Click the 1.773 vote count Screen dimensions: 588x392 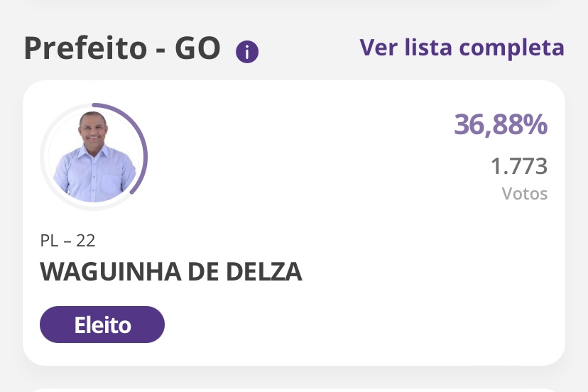coord(519,165)
